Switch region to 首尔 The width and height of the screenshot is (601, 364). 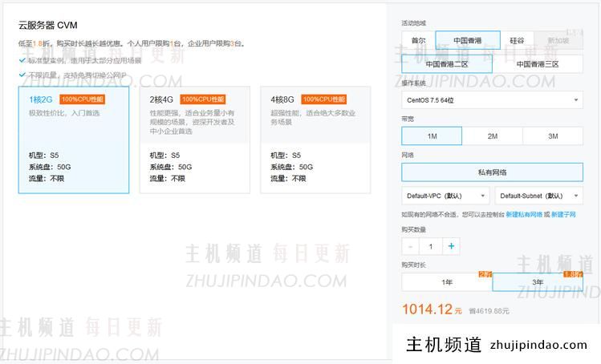pos(418,40)
